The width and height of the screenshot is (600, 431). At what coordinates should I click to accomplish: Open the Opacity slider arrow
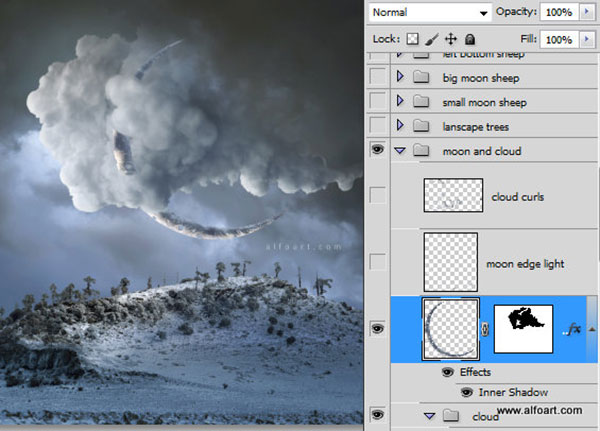pyautogui.click(x=587, y=12)
